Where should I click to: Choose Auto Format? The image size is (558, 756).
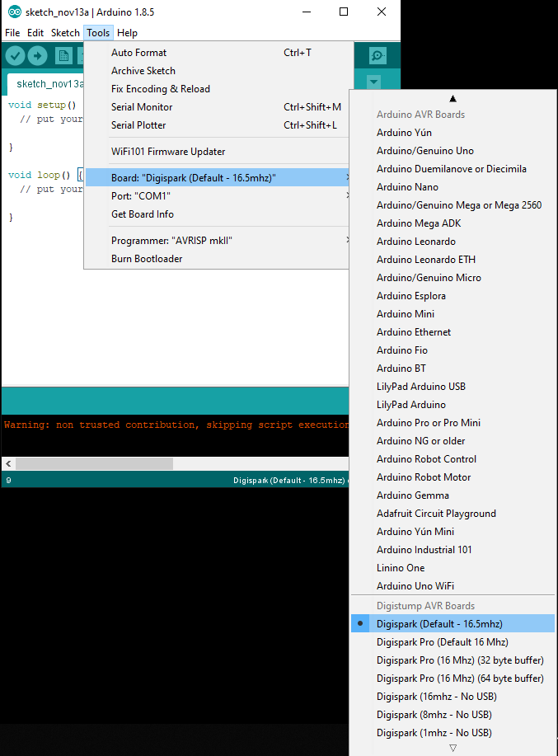tap(217, 53)
